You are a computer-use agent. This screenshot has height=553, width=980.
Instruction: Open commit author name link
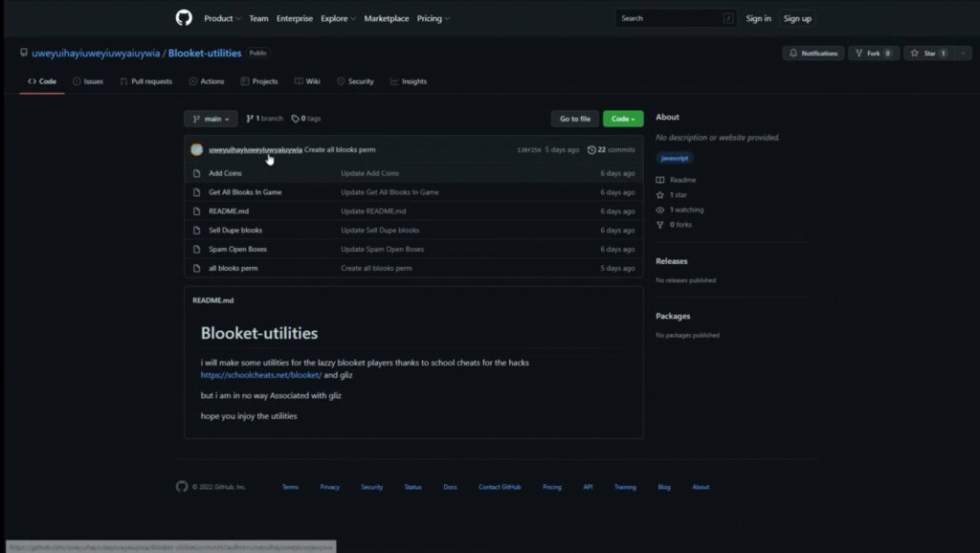pyautogui.click(x=255, y=150)
